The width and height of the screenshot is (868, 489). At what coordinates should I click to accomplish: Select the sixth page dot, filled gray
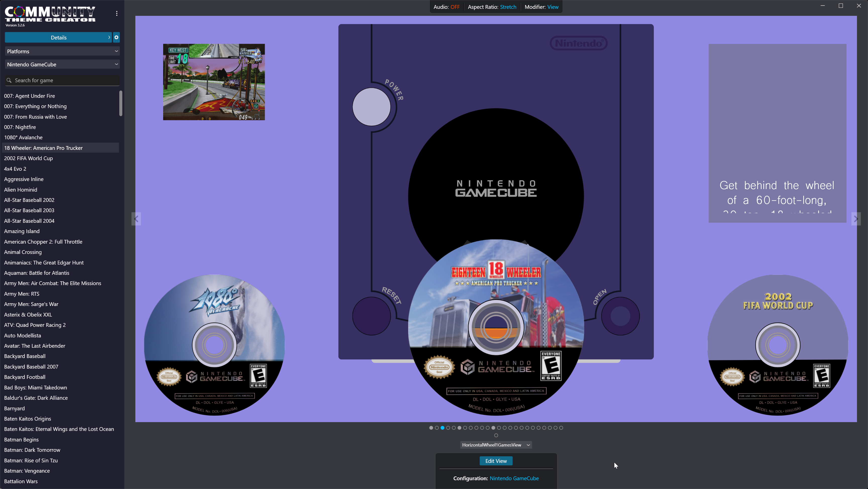point(459,428)
